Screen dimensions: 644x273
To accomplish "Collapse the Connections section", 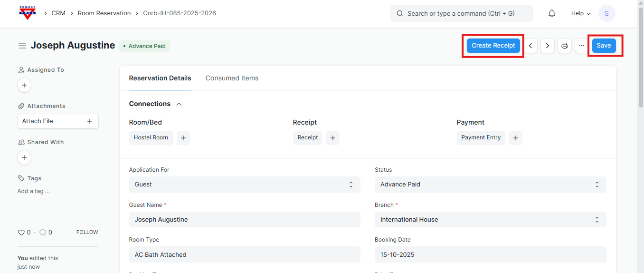I will coord(179,104).
